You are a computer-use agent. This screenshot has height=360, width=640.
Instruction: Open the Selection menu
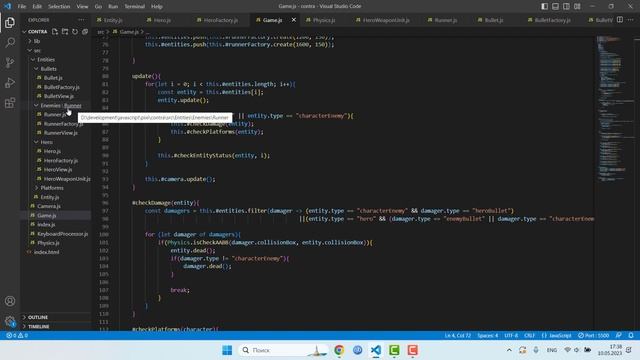coord(59,6)
